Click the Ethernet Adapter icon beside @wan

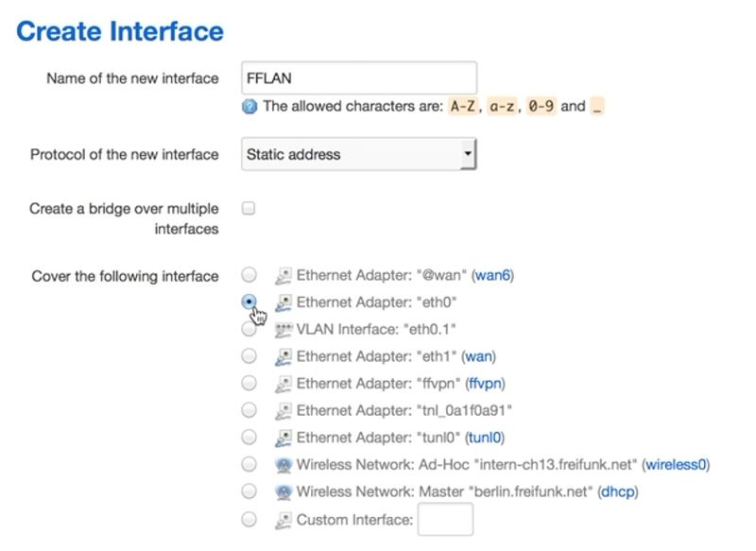pos(283,274)
